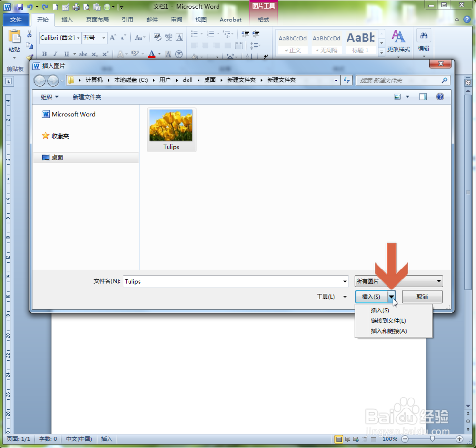Click the Save icon in quick access toolbar

[20, 7]
